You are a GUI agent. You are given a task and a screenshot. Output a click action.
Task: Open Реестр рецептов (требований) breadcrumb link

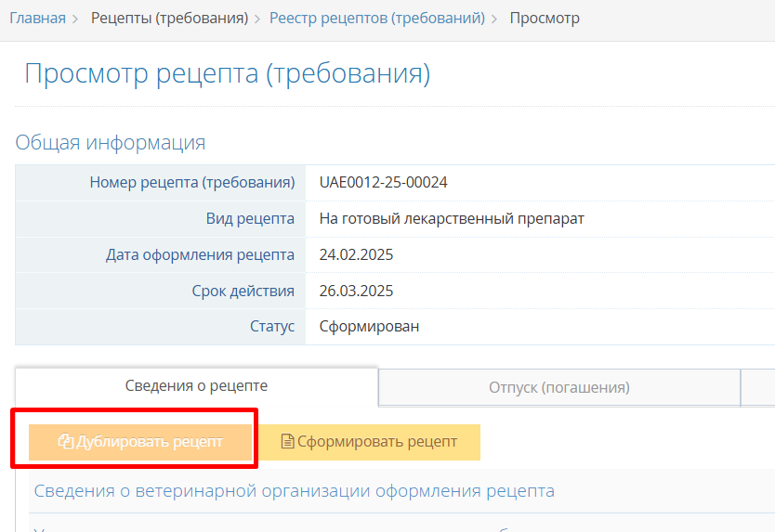tap(376, 19)
